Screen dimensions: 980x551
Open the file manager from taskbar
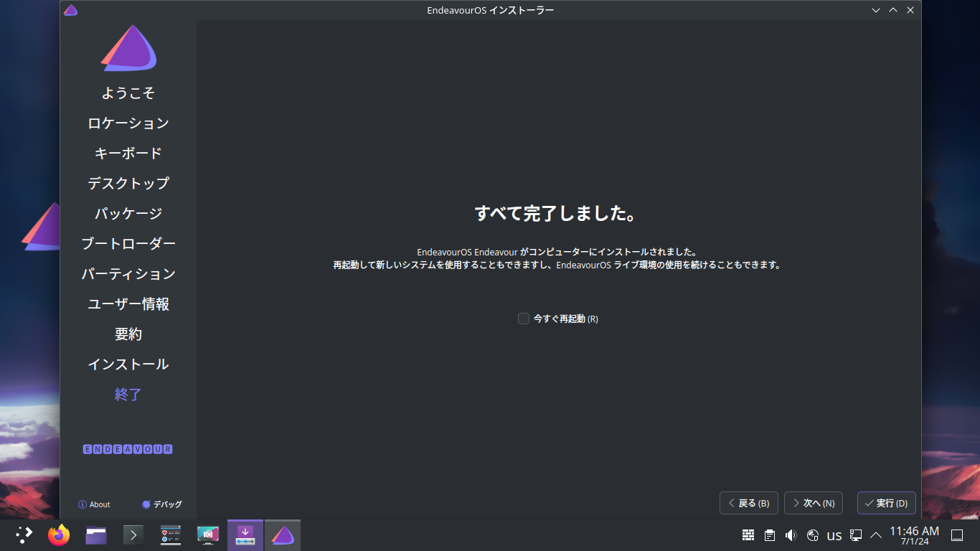pos(96,535)
